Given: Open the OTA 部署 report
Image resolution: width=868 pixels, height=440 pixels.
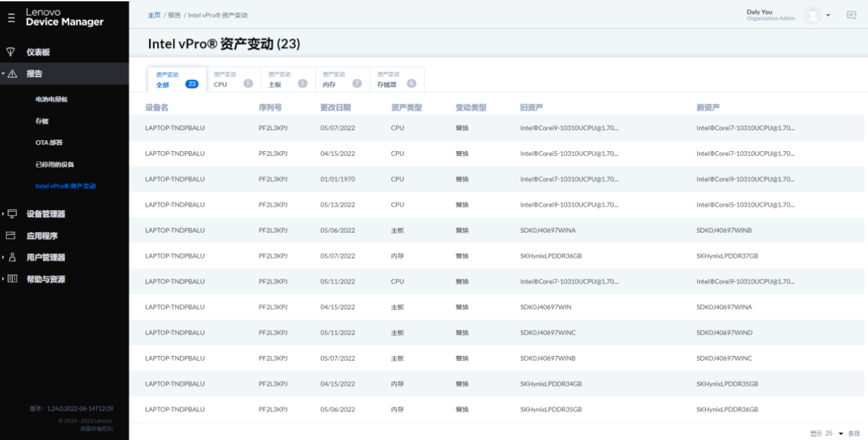Looking at the screenshot, I should 49,142.
